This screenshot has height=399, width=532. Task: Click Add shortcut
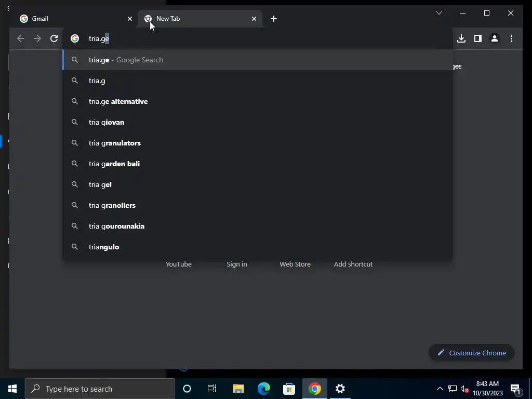(x=353, y=264)
